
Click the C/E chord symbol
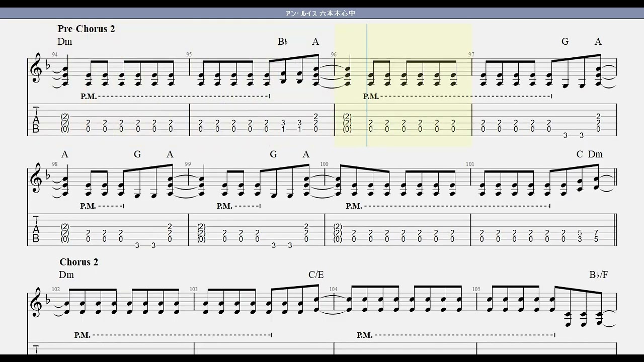click(316, 275)
